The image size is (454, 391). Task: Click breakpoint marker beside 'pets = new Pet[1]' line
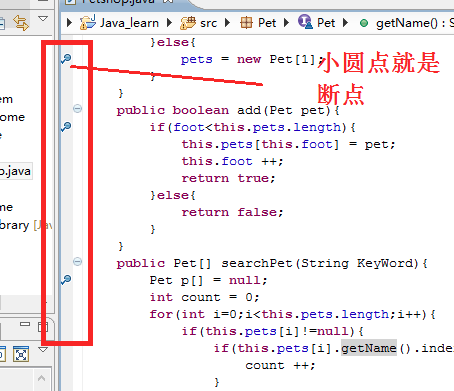pos(66,59)
